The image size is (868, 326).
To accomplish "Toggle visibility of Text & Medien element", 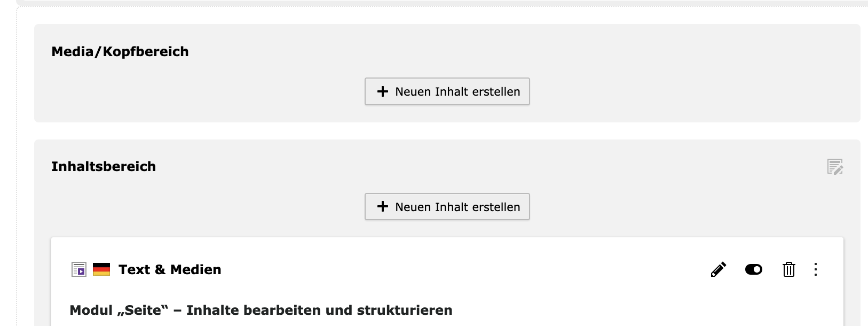I will click(x=754, y=269).
